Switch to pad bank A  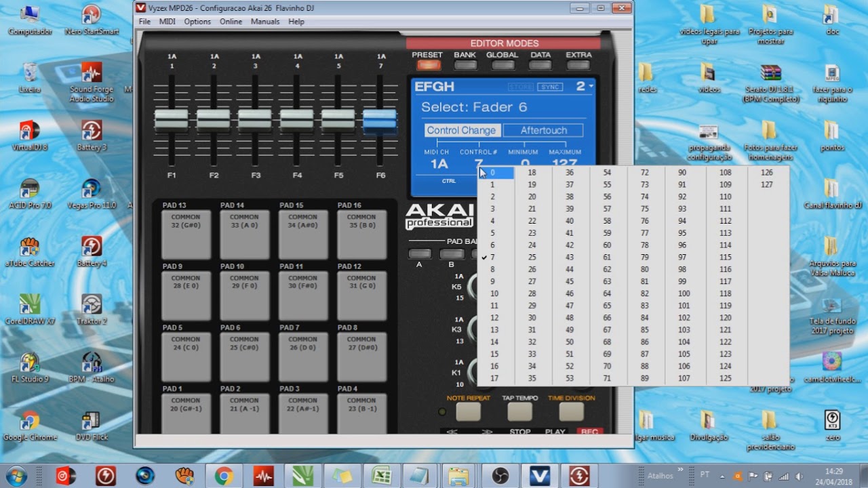coord(419,254)
